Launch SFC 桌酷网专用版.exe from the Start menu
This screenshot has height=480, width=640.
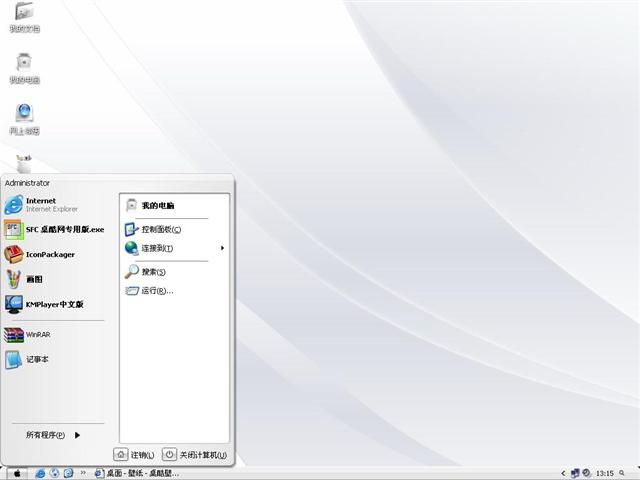click(x=54, y=229)
